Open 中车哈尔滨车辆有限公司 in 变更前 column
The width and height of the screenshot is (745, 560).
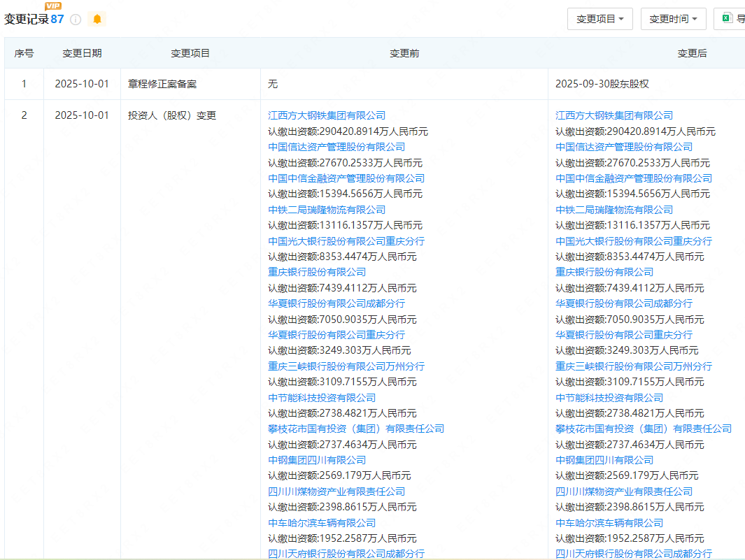(322, 523)
